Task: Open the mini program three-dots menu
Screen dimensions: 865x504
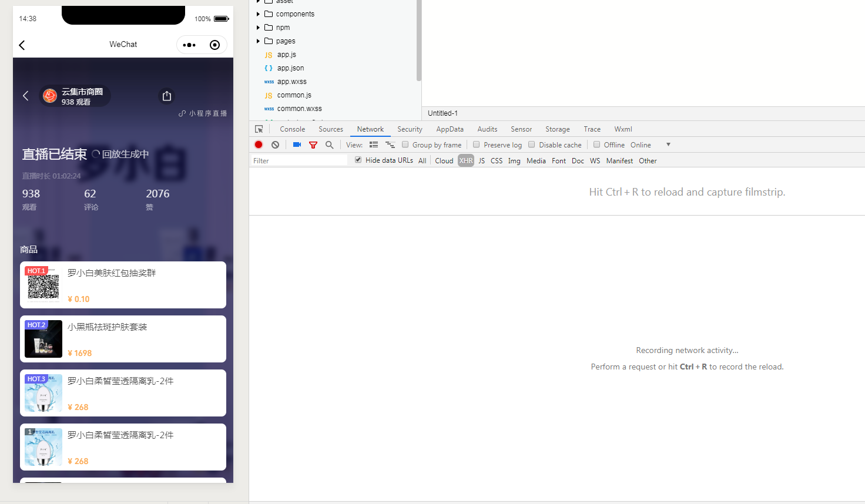Action: click(189, 45)
